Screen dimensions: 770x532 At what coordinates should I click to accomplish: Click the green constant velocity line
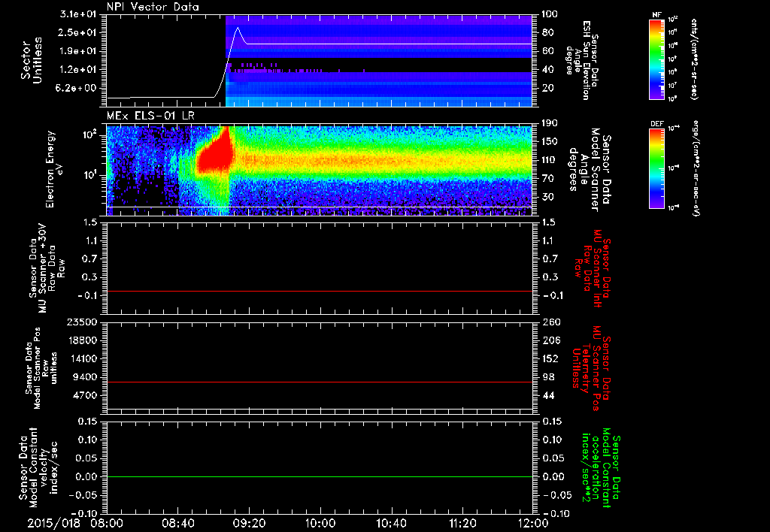tap(319, 476)
